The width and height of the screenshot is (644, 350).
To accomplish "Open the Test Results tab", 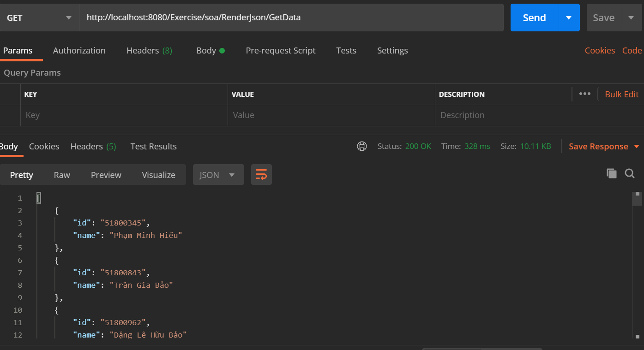I will (153, 146).
